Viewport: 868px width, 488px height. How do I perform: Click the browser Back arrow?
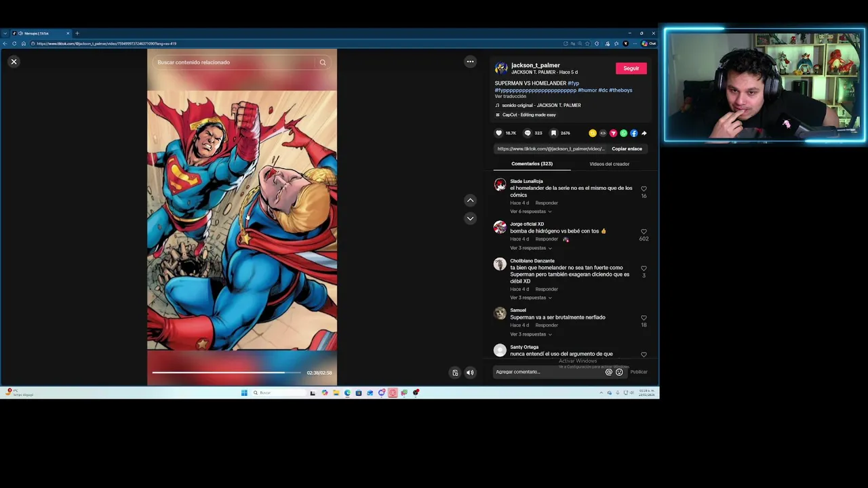point(5,43)
